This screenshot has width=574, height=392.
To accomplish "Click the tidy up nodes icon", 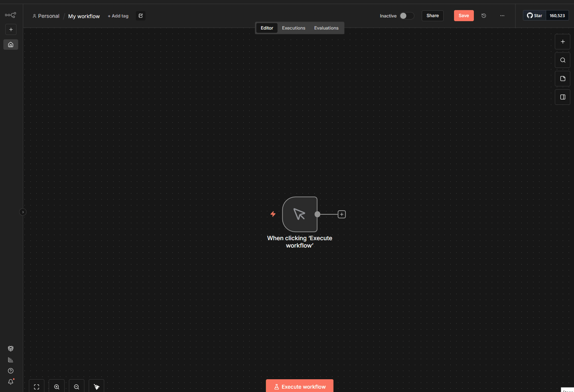I will [96, 387].
